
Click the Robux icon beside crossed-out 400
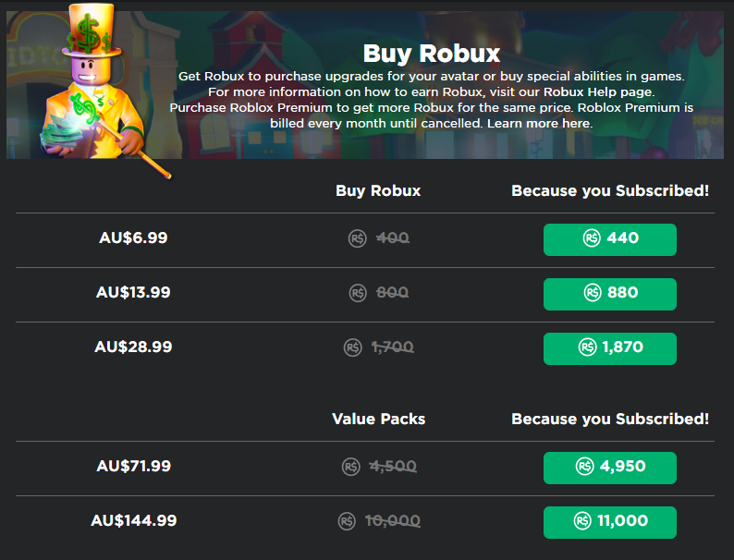(358, 238)
